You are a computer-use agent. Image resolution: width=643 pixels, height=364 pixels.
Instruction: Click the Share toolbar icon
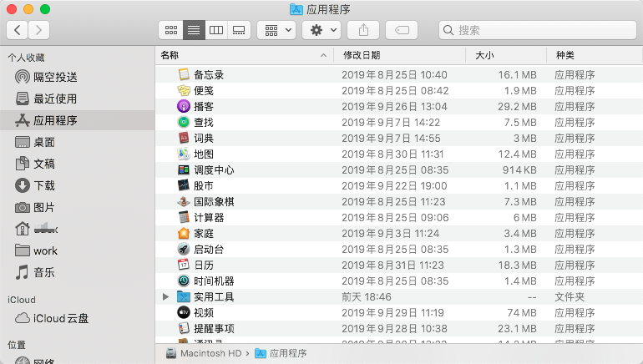[x=363, y=29]
